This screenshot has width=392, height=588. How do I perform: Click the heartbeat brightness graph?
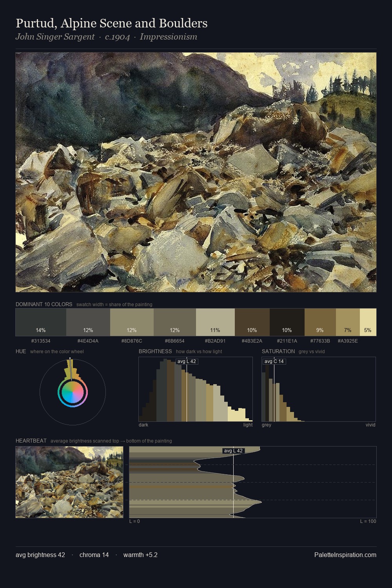pos(253,482)
